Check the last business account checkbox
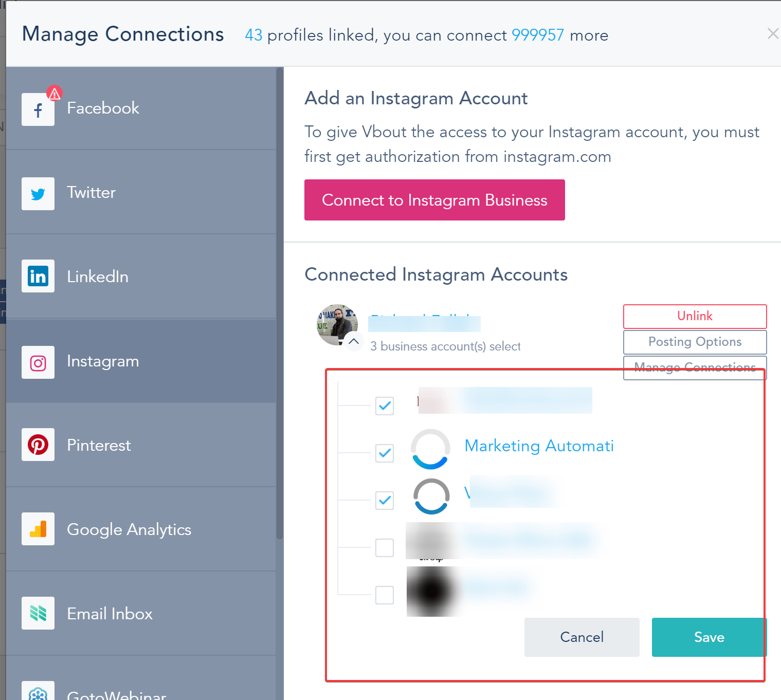The height and width of the screenshot is (700, 781). 385,595
